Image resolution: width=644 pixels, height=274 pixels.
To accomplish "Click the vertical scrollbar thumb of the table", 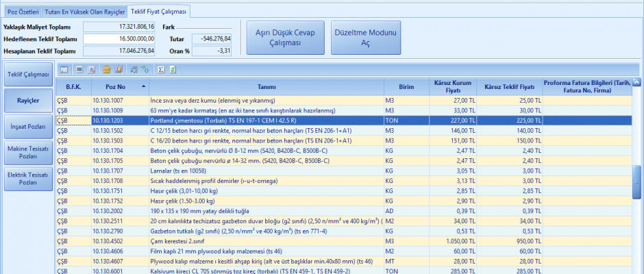I will pos(636,182).
